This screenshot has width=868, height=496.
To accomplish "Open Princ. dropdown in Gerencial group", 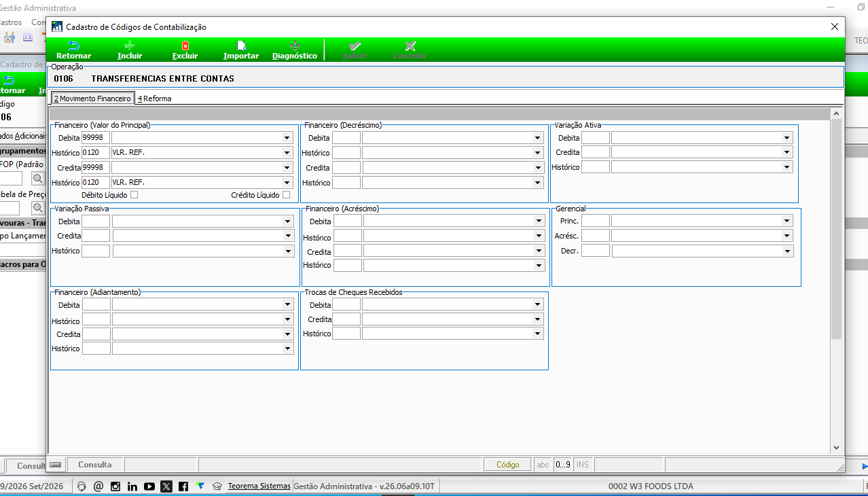I will pyautogui.click(x=786, y=221).
